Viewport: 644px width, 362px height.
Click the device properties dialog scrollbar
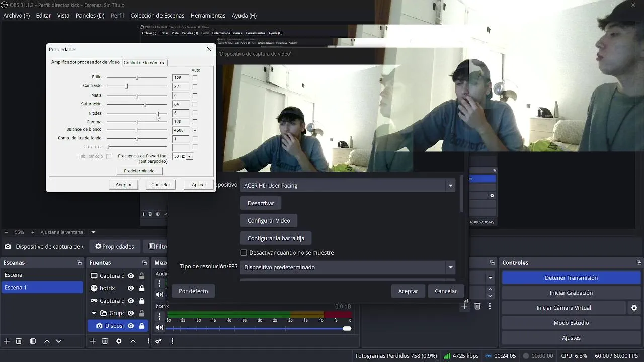click(x=461, y=194)
